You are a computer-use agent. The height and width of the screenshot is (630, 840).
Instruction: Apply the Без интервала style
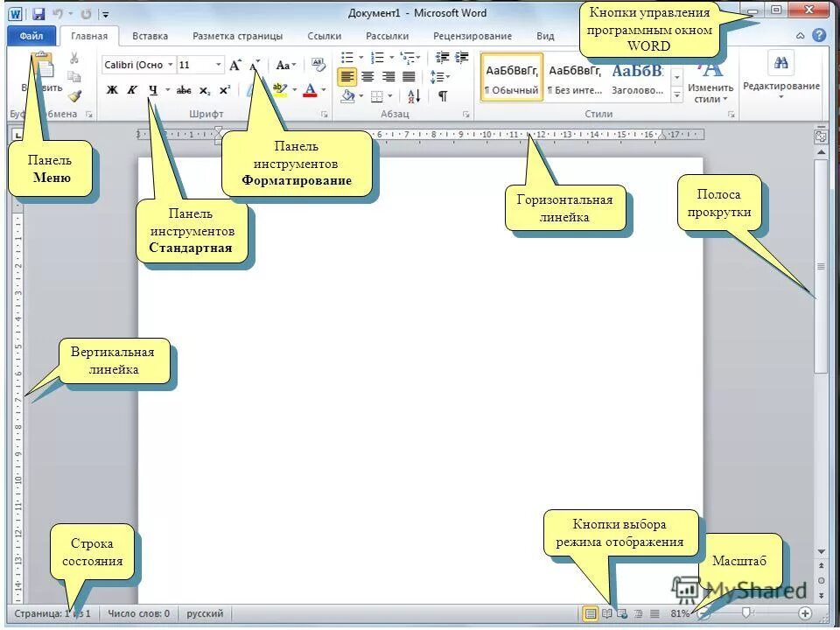(574, 77)
